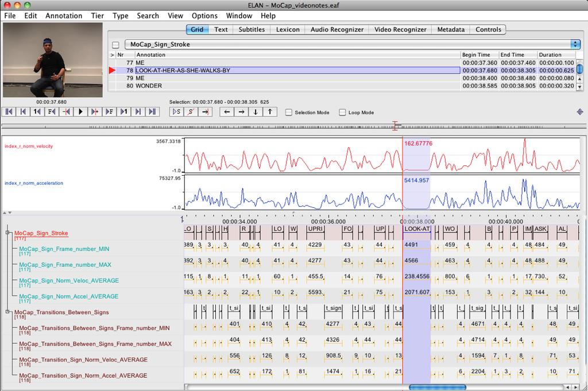Play the current selection
588x391 pixels.
177,112
